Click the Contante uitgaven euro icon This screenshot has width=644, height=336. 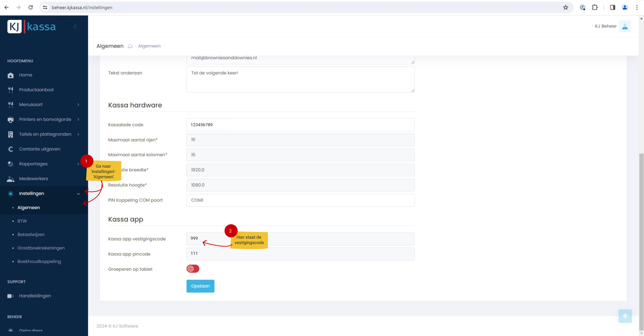10,149
